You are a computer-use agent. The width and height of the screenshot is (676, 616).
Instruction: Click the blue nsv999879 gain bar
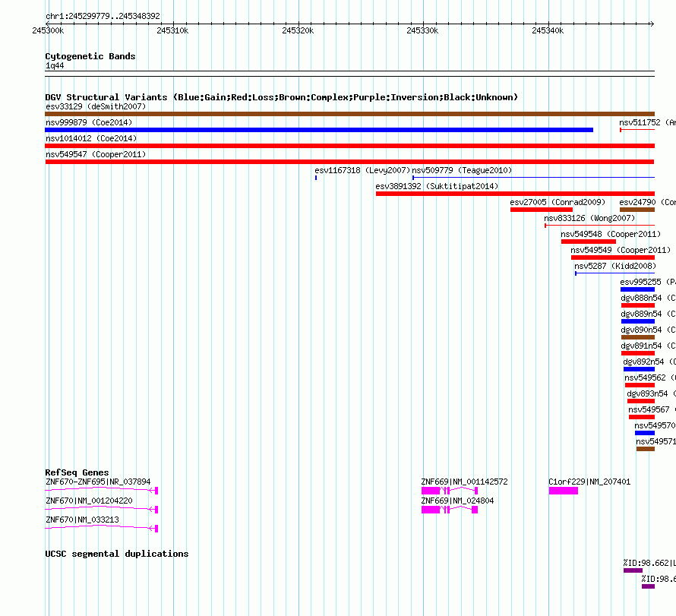(319, 130)
